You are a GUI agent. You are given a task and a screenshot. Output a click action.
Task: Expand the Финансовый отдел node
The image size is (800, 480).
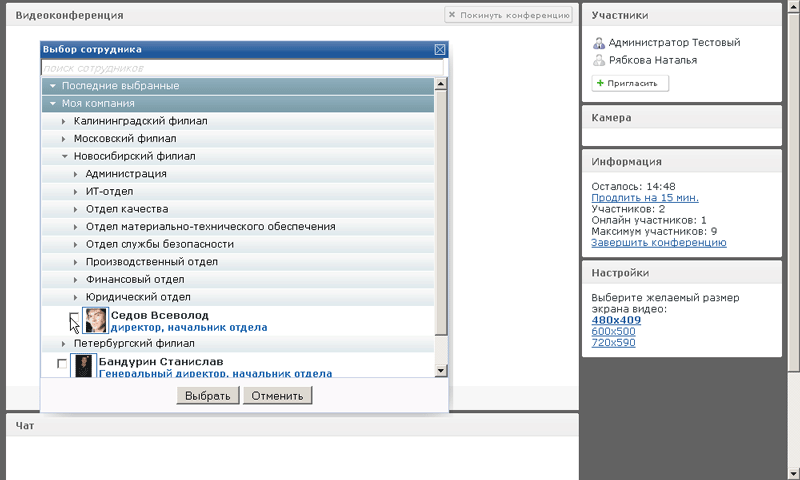coord(76,280)
